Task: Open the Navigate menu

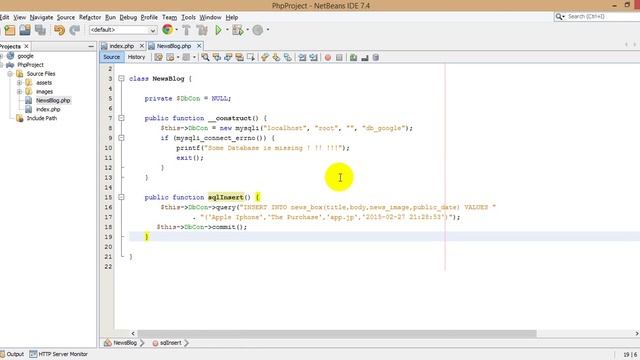Action: (x=41, y=17)
